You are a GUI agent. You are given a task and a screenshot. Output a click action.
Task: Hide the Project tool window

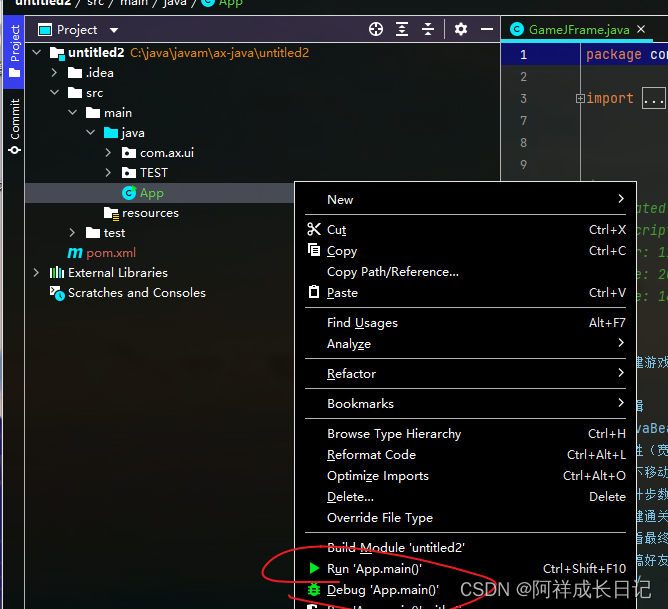pos(486,29)
